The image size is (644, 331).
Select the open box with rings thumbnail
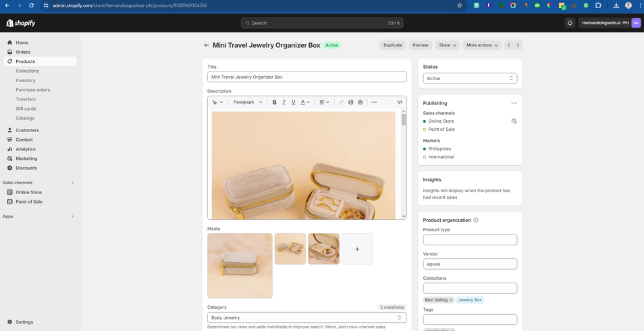323,249
